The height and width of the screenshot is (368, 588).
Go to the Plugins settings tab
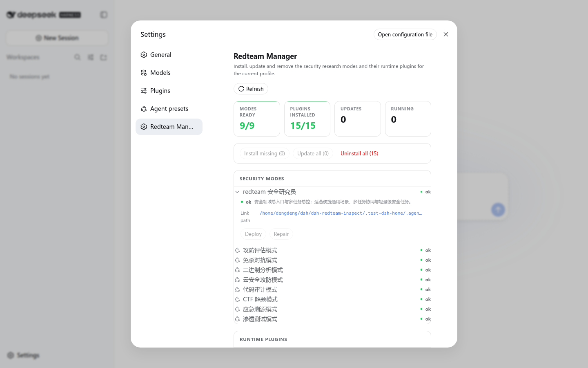coord(169,91)
